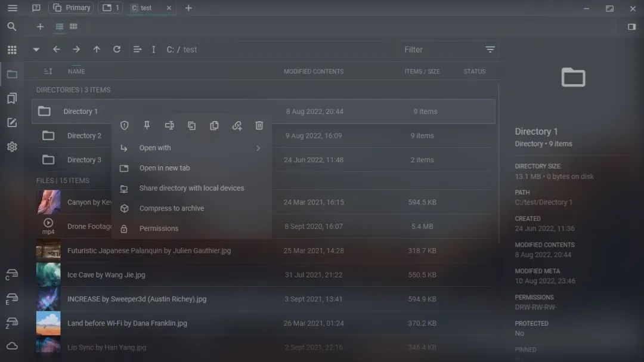
Task: Open the filter options menu
Action: coord(490,49)
